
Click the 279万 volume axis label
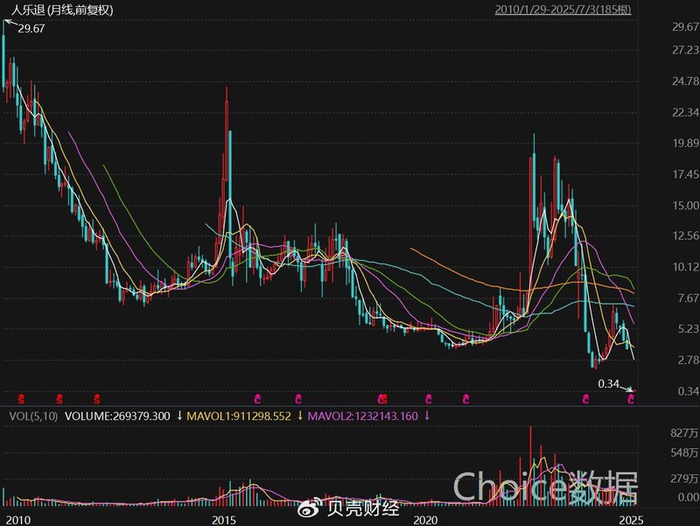[684, 478]
